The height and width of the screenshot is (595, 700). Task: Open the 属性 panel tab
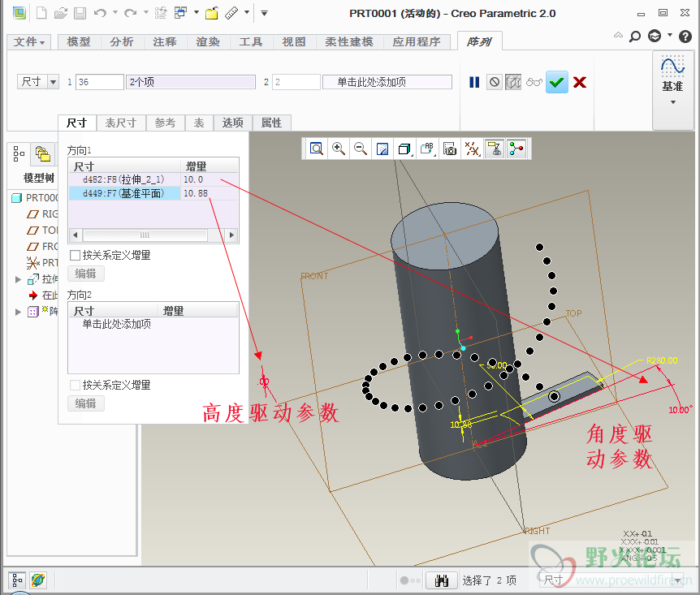tap(271, 123)
